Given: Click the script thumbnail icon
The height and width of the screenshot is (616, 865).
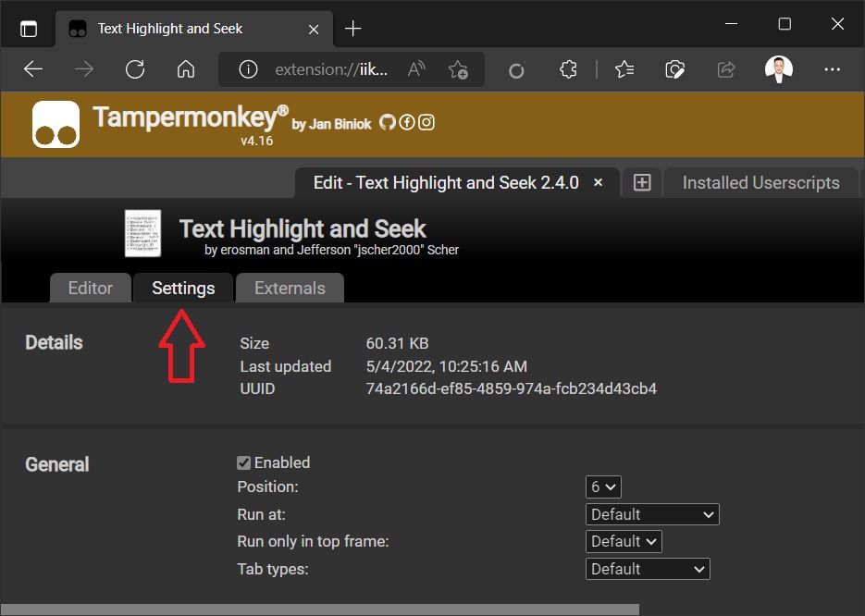Looking at the screenshot, I should click(x=142, y=233).
